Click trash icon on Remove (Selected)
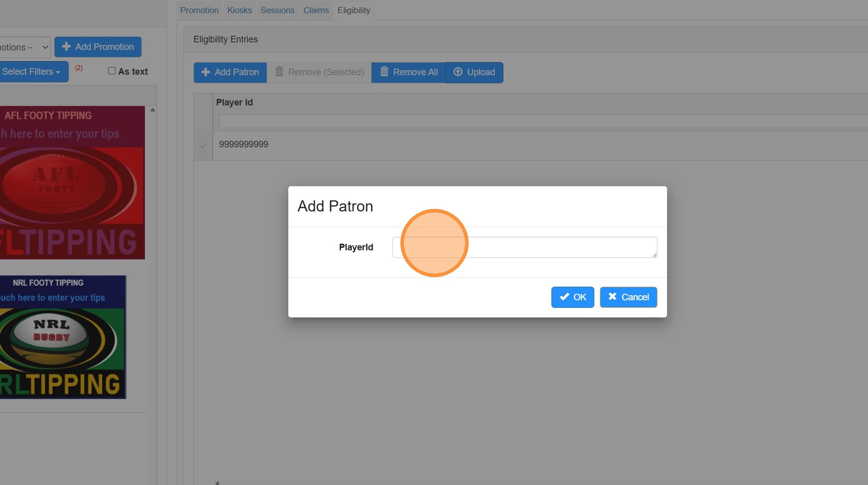Image resolution: width=868 pixels, height=485 pixels. [x=279, y=72]
